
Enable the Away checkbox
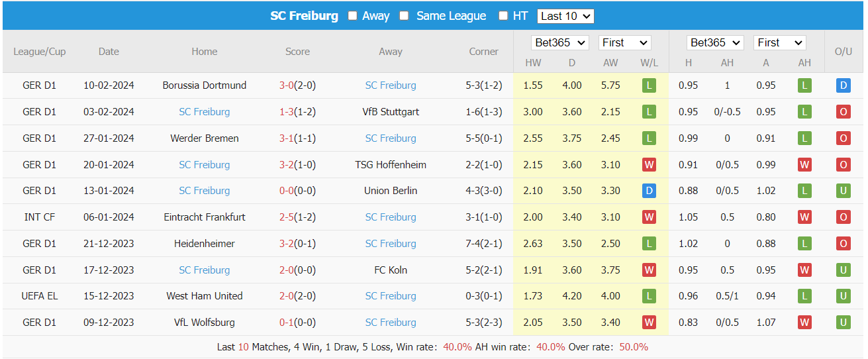point(353,16)
